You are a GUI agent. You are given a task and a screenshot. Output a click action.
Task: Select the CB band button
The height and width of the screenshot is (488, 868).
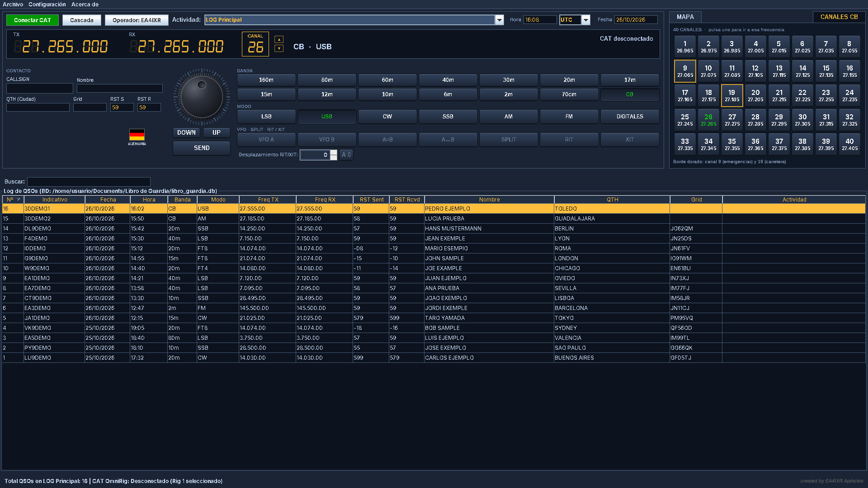tap(630, 94)
